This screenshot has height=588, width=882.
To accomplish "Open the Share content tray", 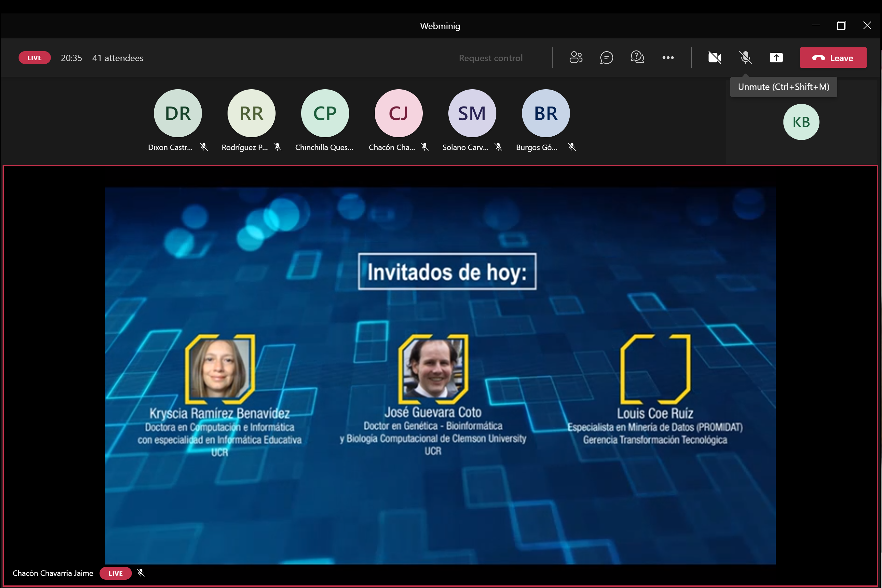I will coord(776,58).
